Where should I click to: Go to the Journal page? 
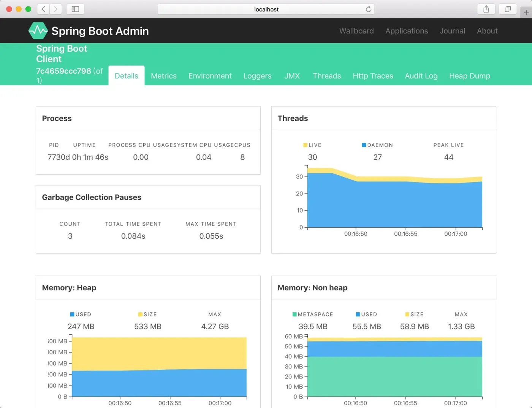point(452,31)
